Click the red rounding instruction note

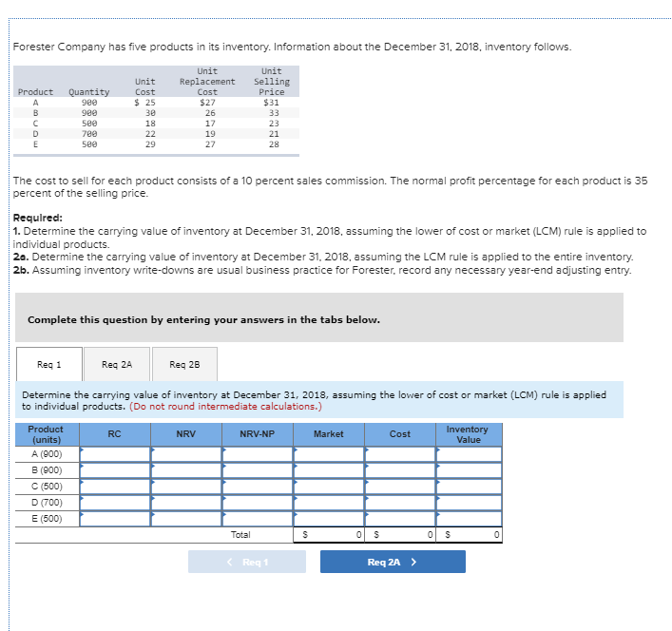225,406
